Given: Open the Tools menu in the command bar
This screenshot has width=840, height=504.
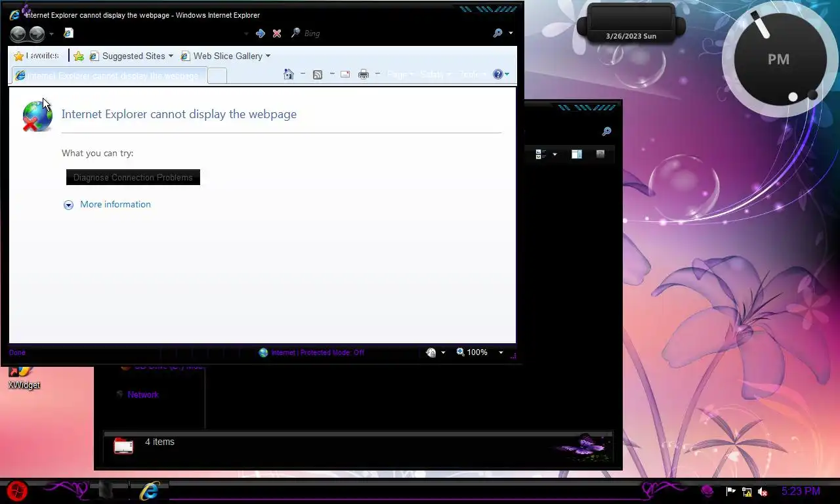Looking at the screenshot, I should 472,75.
